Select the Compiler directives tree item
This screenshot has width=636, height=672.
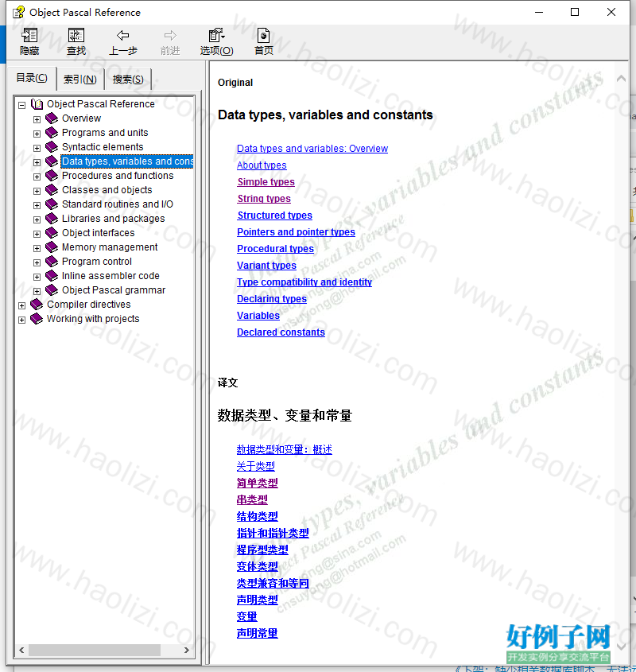pos(89,305)
